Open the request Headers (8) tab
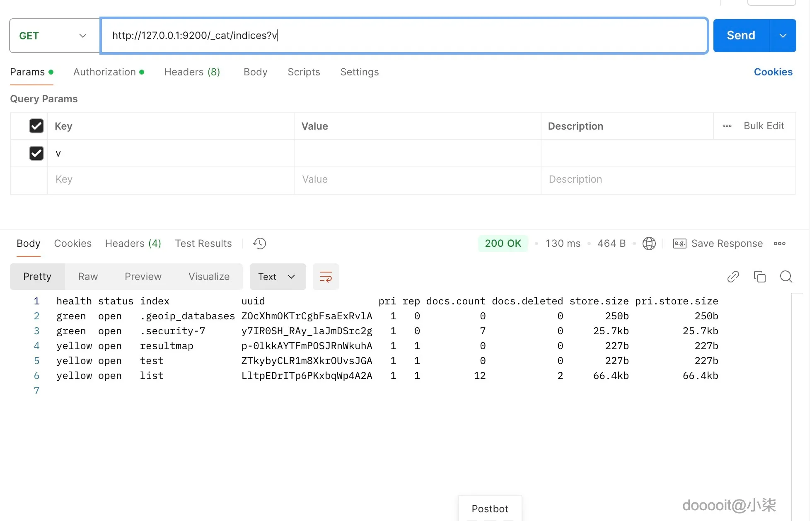This screenshot has width=812, height=521. [x=192, y=72]
